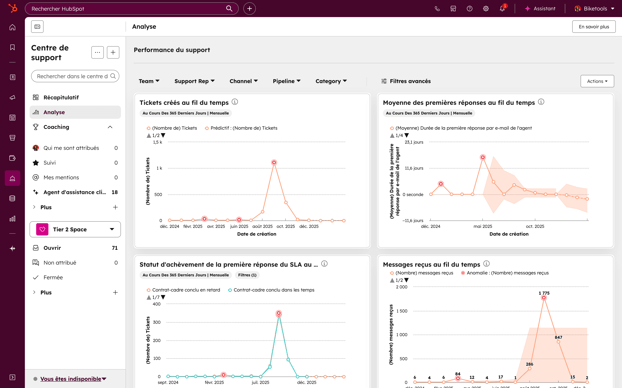Focus the Rechercher HubSpot search field
The image size is (622, 388).
pyautogui.click(x=131, y=8)
